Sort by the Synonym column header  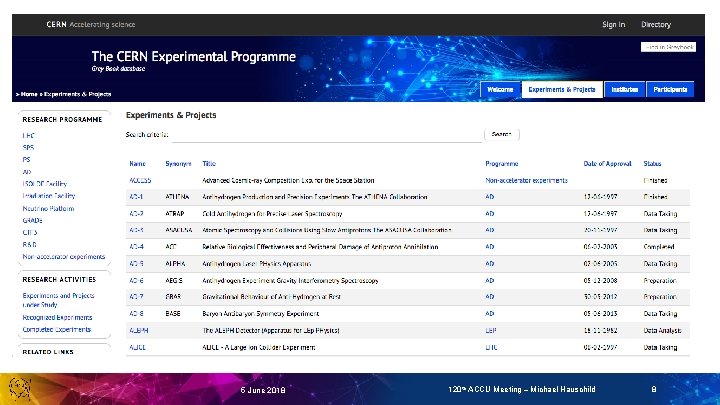pos(178,163)
